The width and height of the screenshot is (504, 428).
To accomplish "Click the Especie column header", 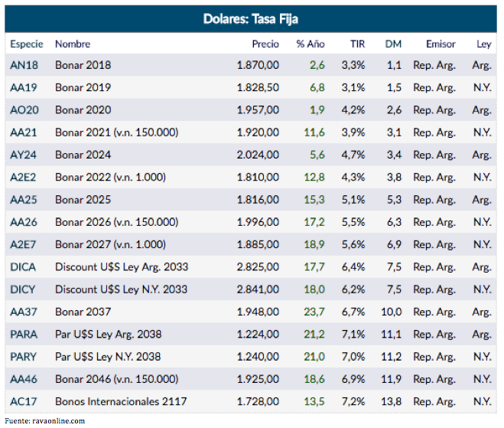I will click(27, 44).
